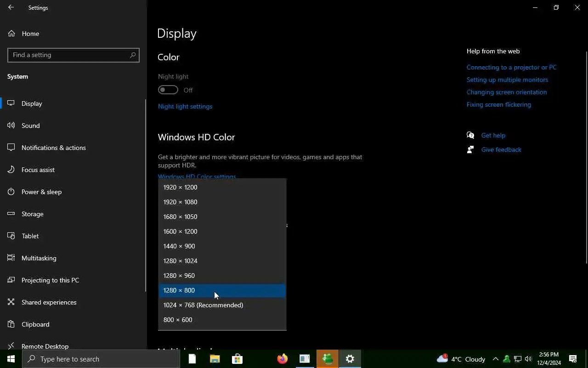Image resolution: width=588 pixels, height=368 pixels.
Task: Open Firefox from taskbar
Action: click(282, 359)
